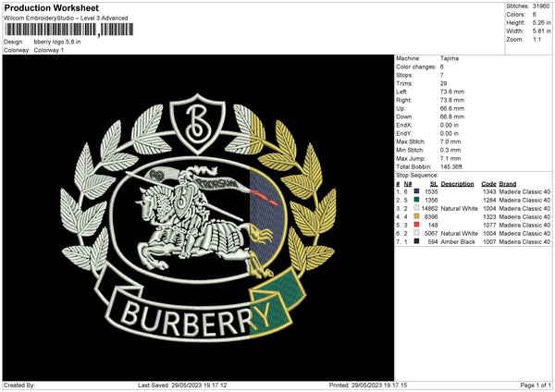Click "Natural White" in the 5067 stitches row

pyautogui.click(x=459, y=234)
